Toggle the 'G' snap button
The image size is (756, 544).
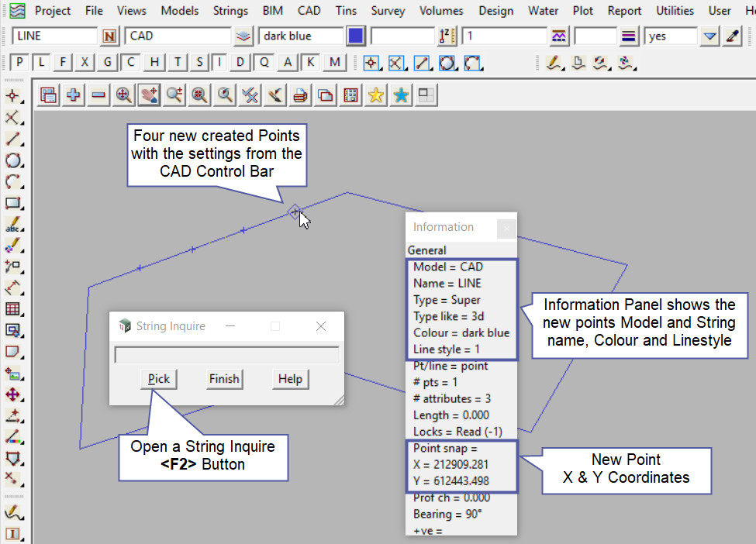108,63
